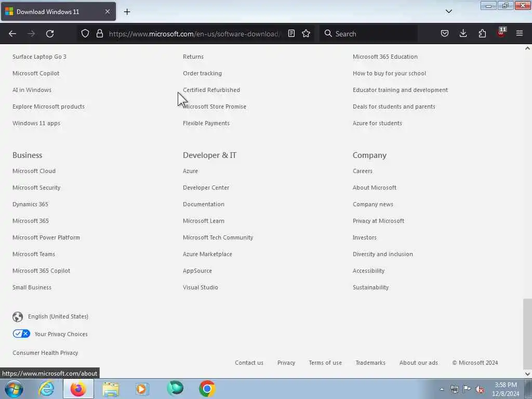This screenshot has height=399, width=532.
Task: Open Sustainability link
Action: pyautogui.click(x=370, y=287)
